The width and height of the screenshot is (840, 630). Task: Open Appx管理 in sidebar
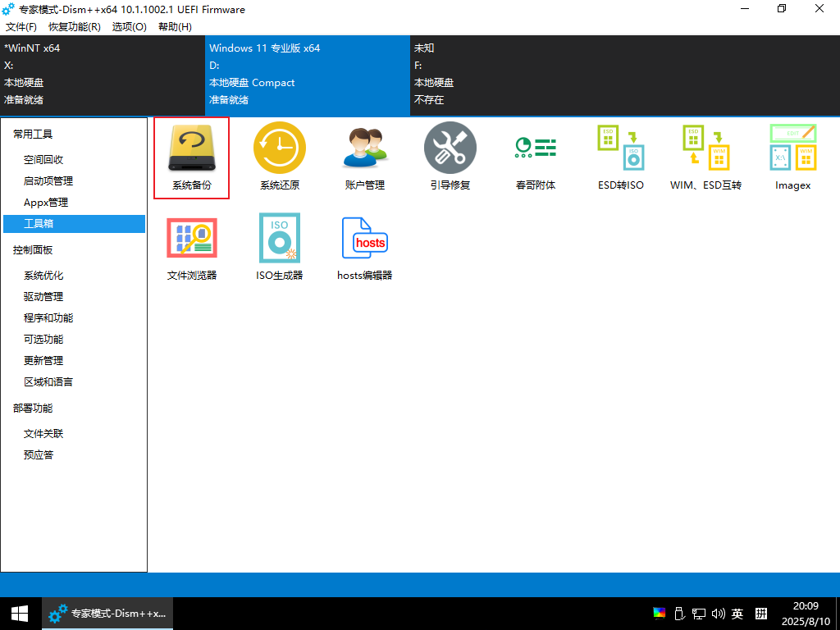click(46, 203)
